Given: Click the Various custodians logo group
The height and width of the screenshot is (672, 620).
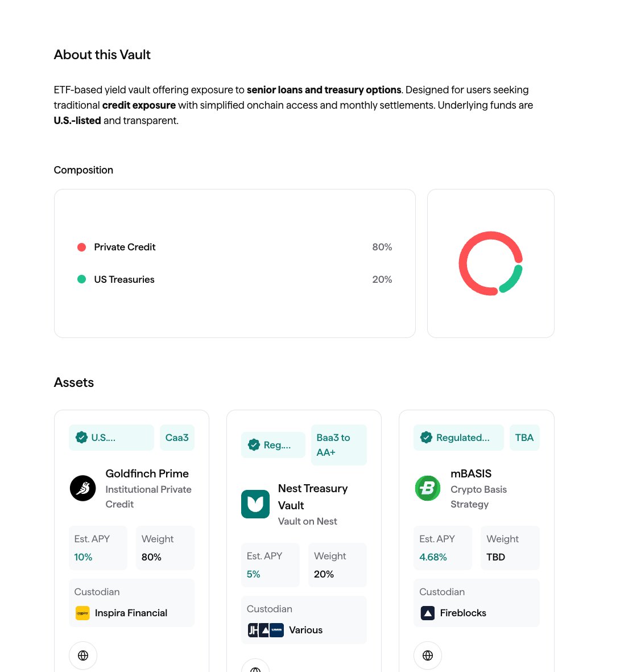Looking at the screenshot, I should tap(266, 630).
